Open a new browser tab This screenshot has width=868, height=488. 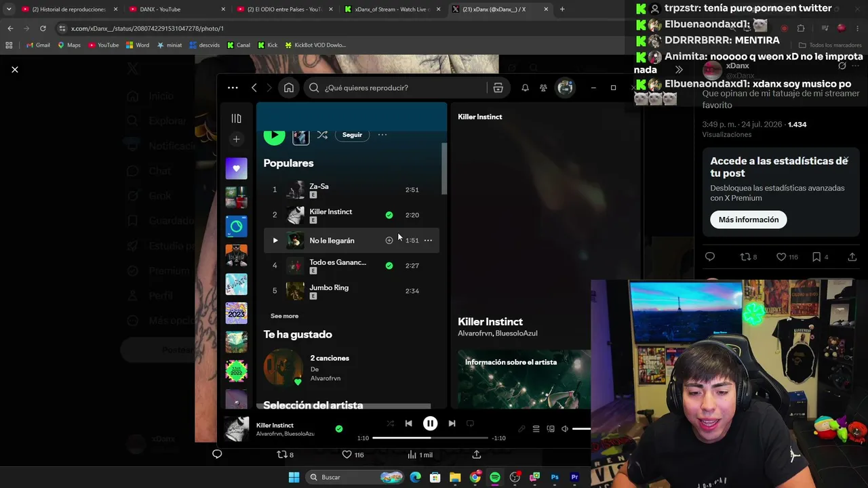point(562,9)
